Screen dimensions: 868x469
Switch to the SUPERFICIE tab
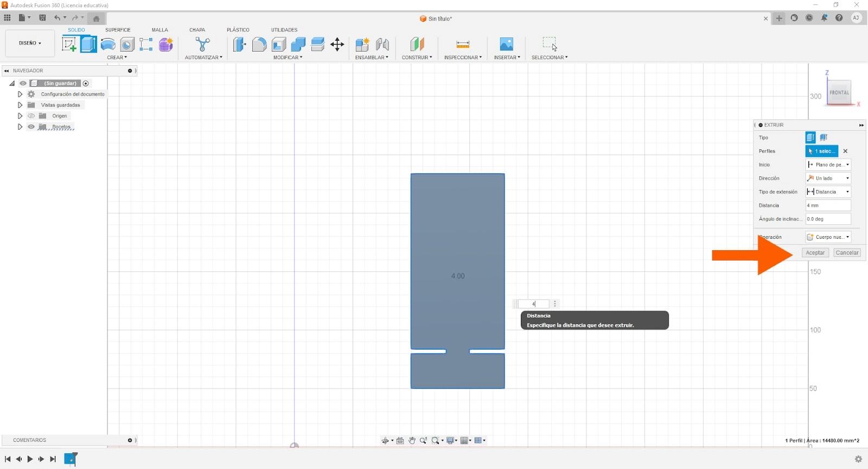click(118, 30)
